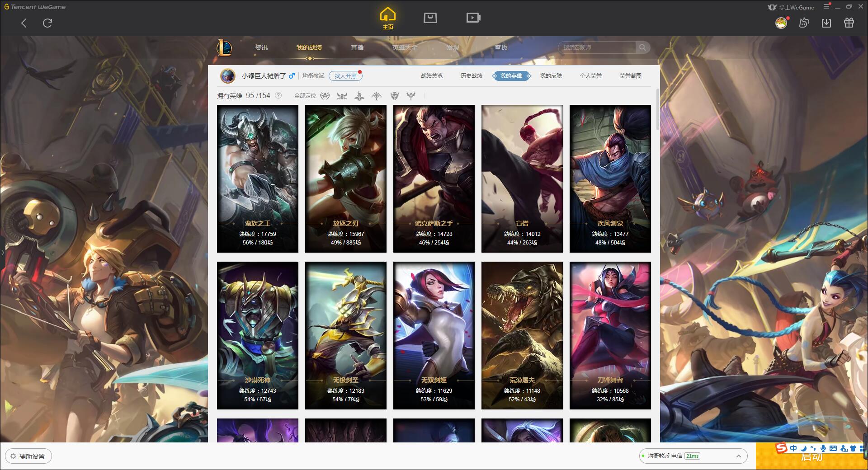868x470 pixels.
Task: Open the 诺克萨斯之手 hero card
Action: click(x=434, y=179)
